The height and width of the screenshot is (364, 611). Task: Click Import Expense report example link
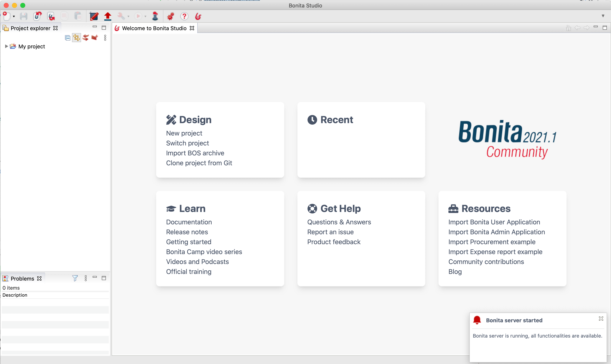[x=495, y=252]
